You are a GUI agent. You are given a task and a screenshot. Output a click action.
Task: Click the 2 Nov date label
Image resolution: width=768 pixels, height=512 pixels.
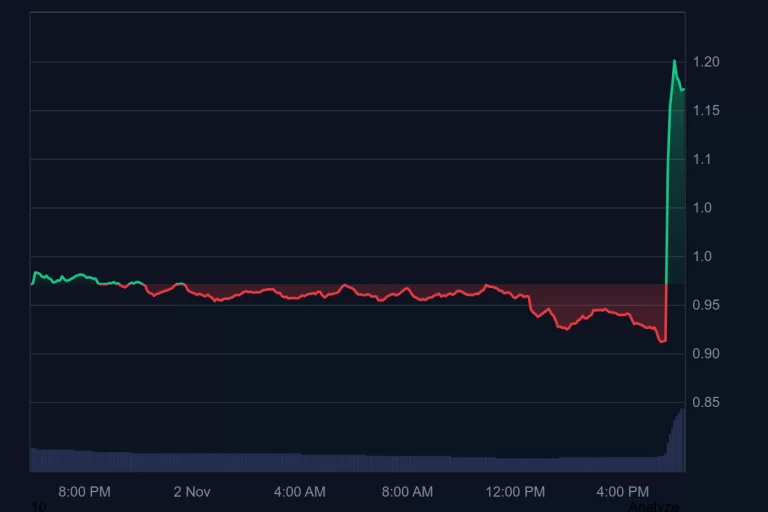(192, 492)
